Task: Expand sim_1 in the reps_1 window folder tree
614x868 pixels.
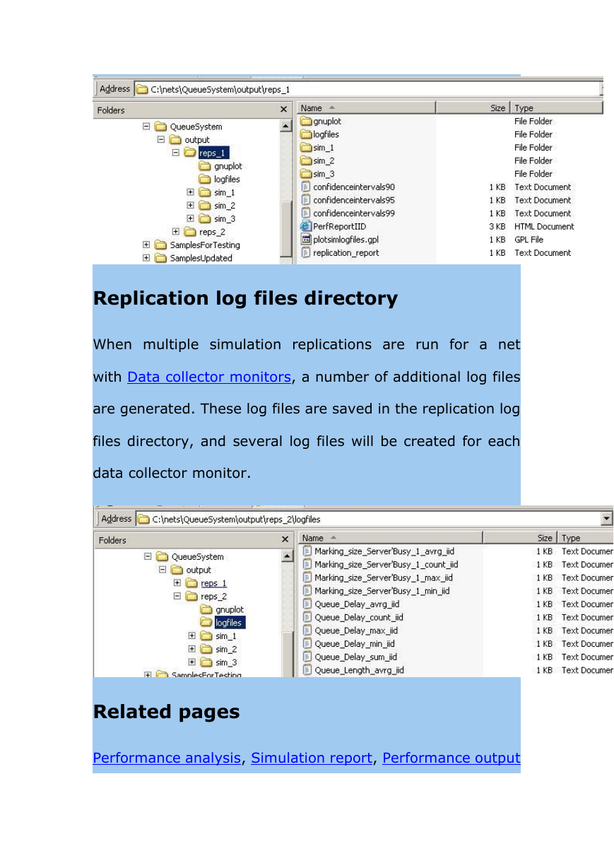Action: click(191, 192)
